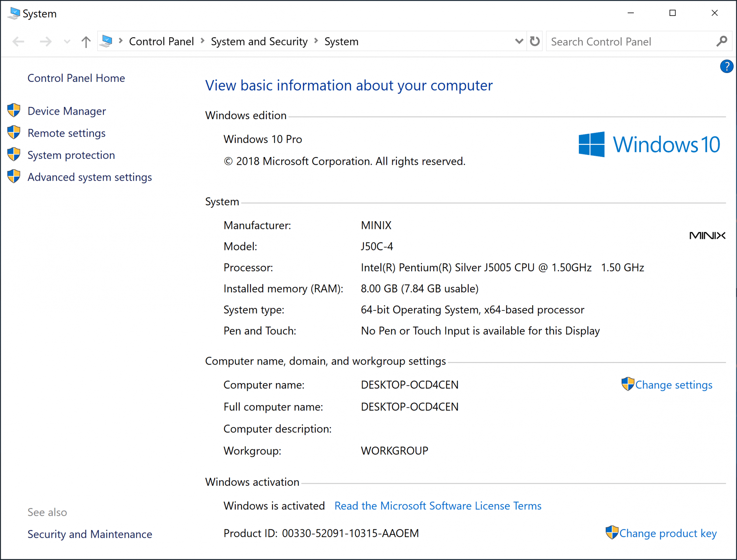Click the J50C-4 model value
Screen dimensions: 737x560
[377, 246]
